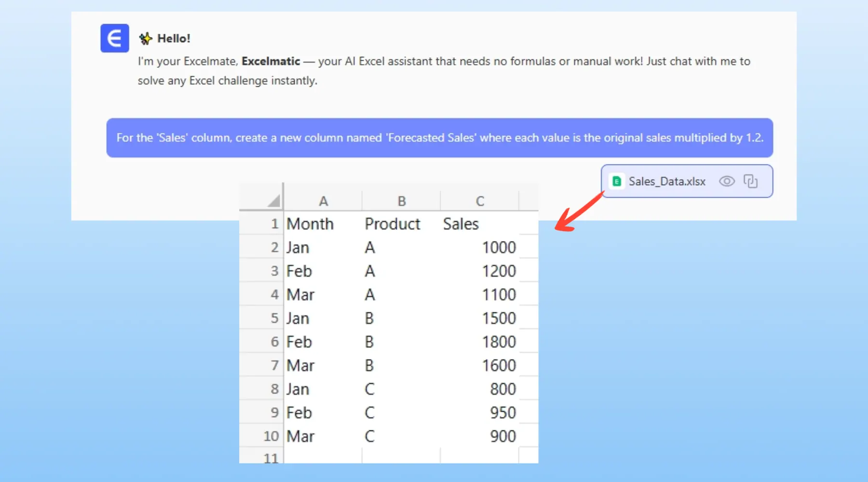Open the Sales_Data.xlsx attachment chip
The image size is (868, 482).
667,181
